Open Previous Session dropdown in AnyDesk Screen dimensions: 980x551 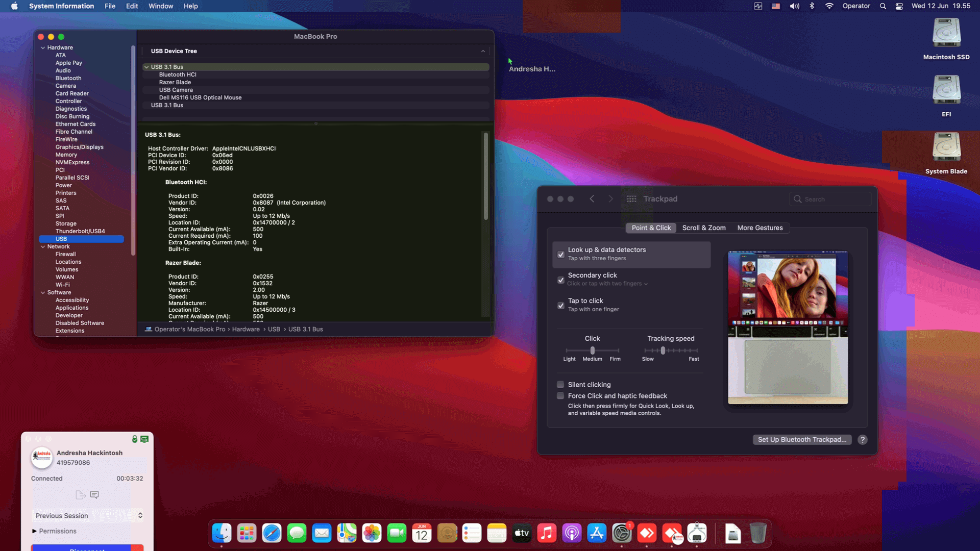[88, 516]
